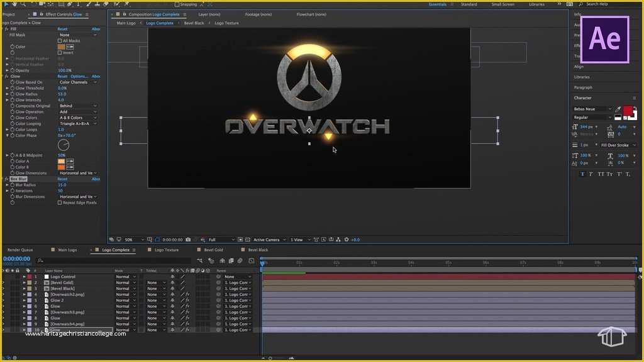Toggle stopwatch for Opacity property
Image resolution: width=644 pixels, height=362 pixels.
[x=13, y=70]
